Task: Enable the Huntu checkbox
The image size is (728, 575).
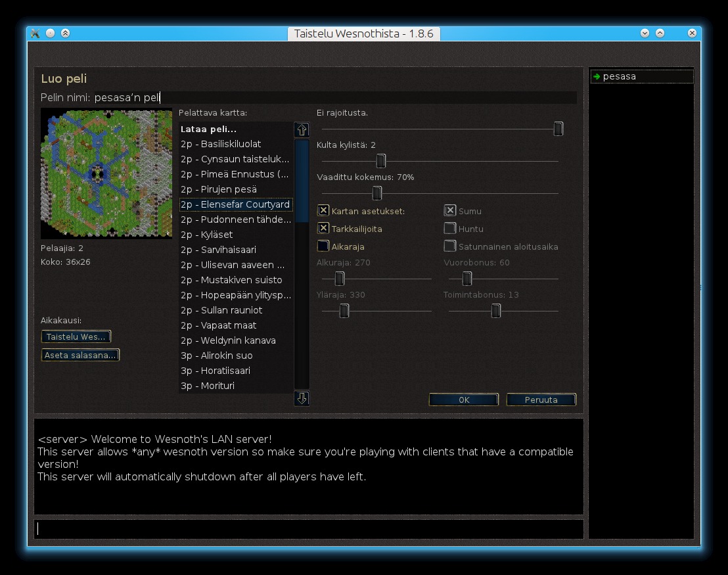Action: tap(450, 229)
